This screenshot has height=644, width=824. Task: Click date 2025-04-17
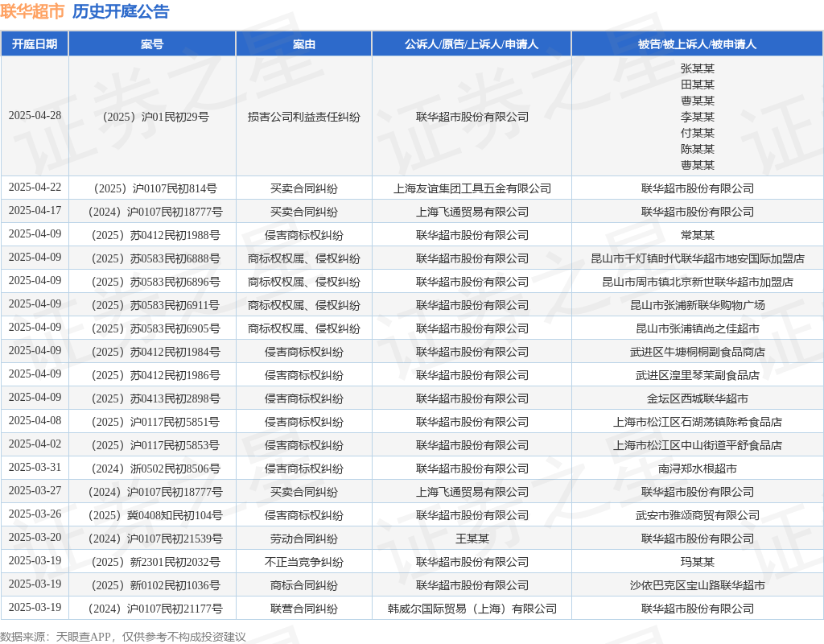point(35,210)
